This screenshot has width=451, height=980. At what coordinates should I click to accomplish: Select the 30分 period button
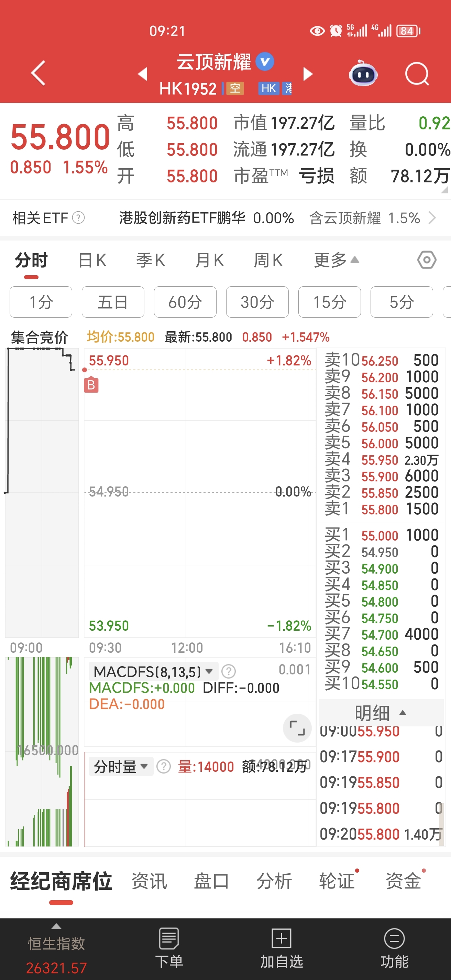(257, 302)
